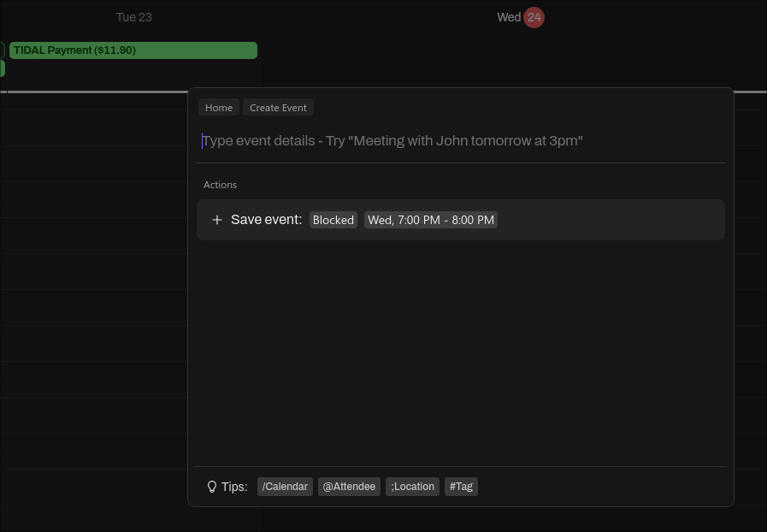Click the @Attendee tip chip
This screenshot has height=532, width=767.
point(349,487)
